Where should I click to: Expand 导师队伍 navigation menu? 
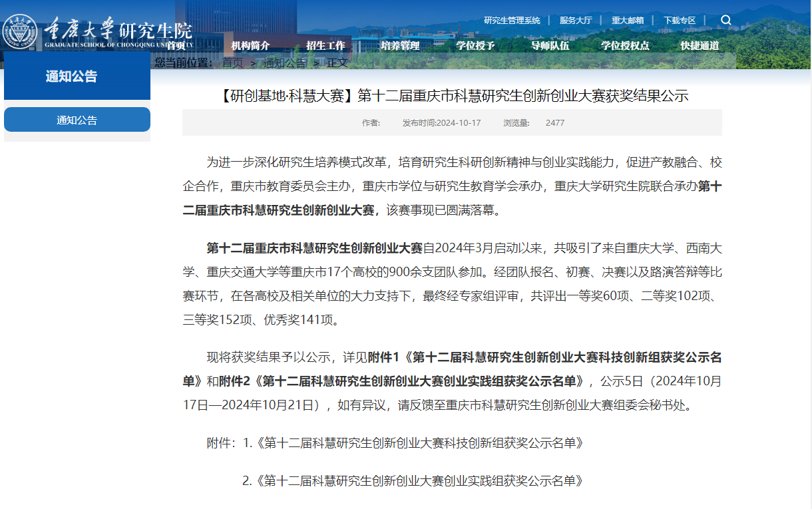[550, 45]
